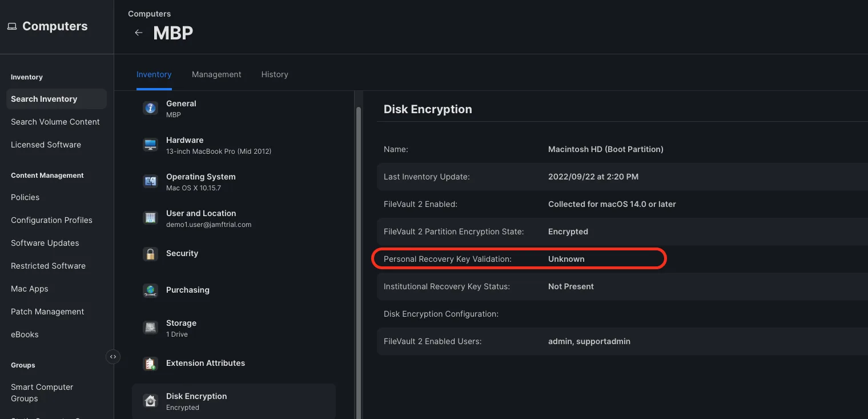
Task: Go to Policies
Action: [x=25, y=197]
